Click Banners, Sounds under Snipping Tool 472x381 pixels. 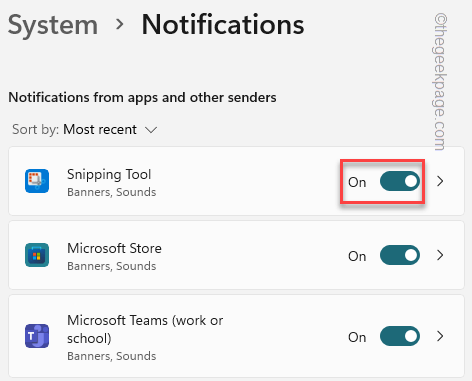pyautogui.click(x=112, y=192)
